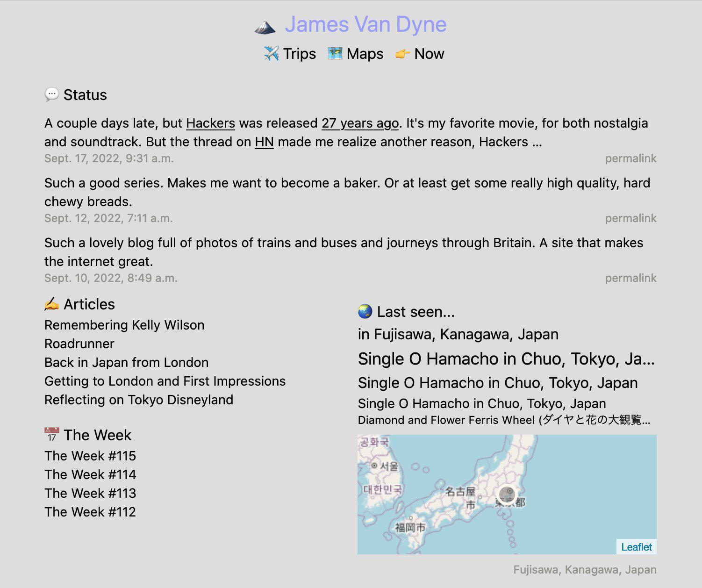Click the writing hand Articles icon
Image resolution: width=702 pixels, height=588 pixels.
pos(51,304)
